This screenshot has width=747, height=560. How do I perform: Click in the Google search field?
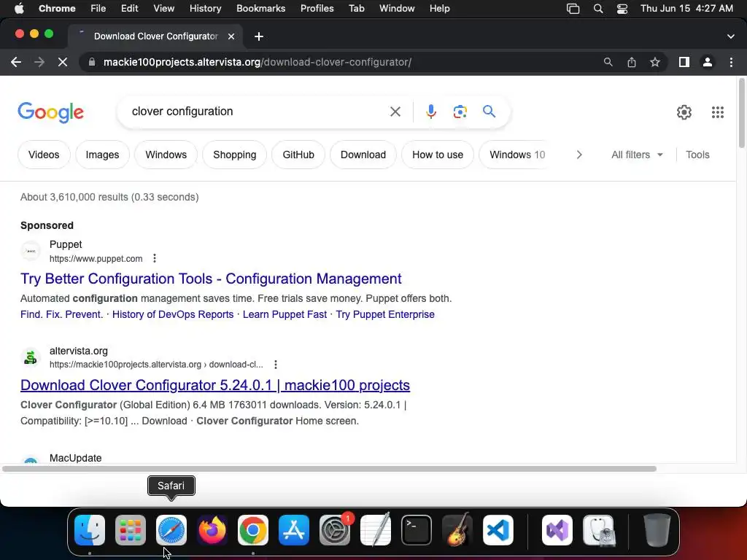point(258,112)
